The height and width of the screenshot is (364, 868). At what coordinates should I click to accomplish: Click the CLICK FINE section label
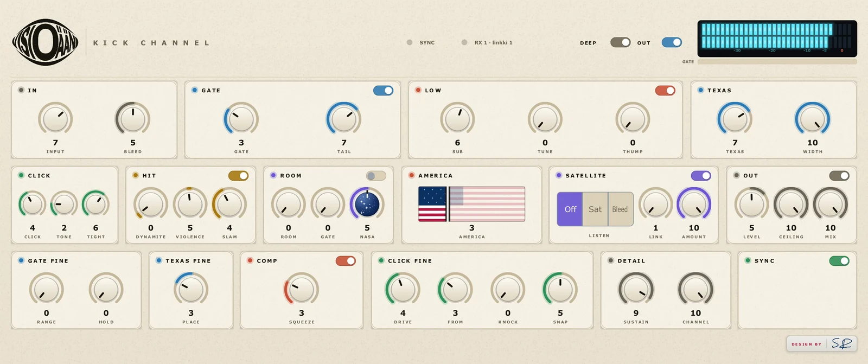[410, 261]
